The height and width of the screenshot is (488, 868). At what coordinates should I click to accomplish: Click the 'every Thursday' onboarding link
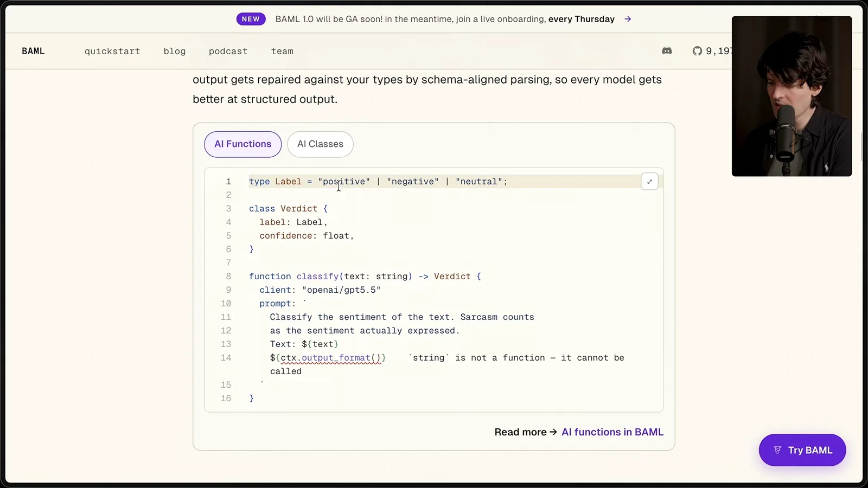pos(581,19)
